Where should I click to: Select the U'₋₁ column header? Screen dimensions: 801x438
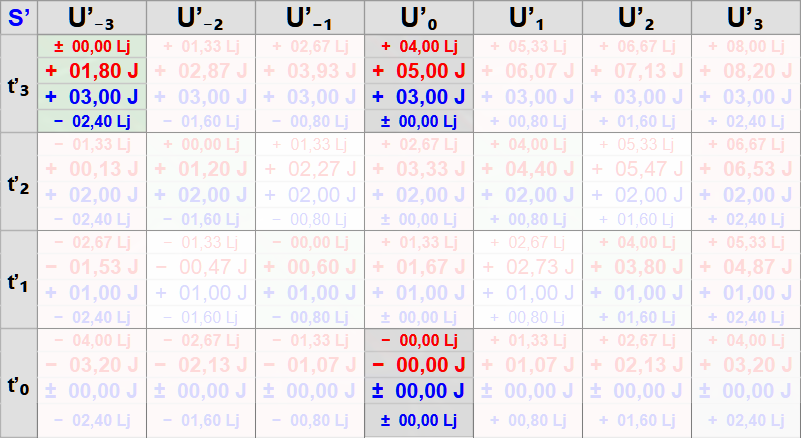(310, 17)
